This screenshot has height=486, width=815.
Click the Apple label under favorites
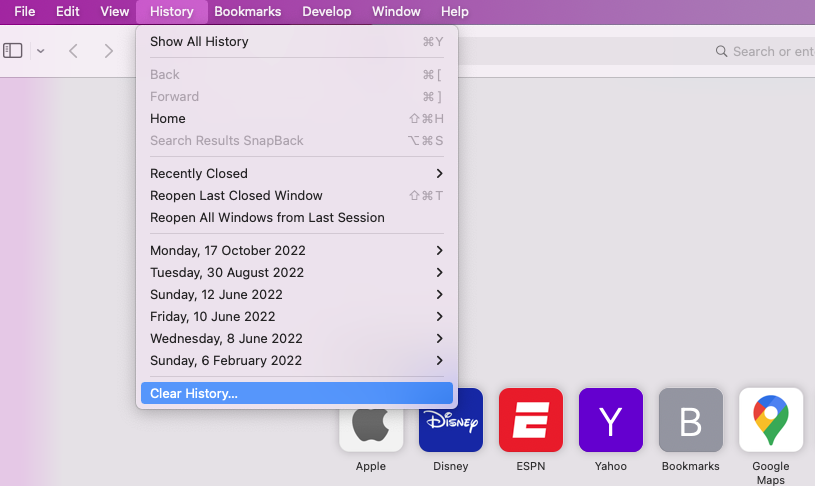(x=371, y=466)
